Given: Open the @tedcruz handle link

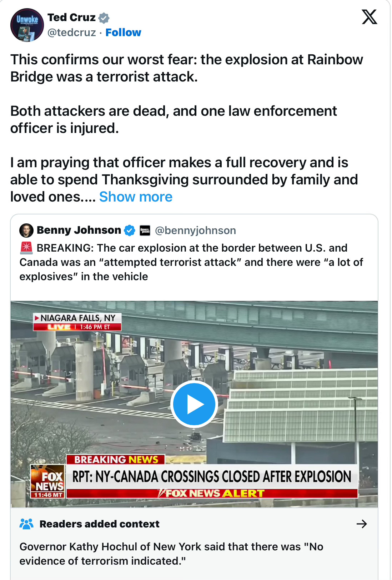Looking at the screenshot, I should tap(72, 33).
